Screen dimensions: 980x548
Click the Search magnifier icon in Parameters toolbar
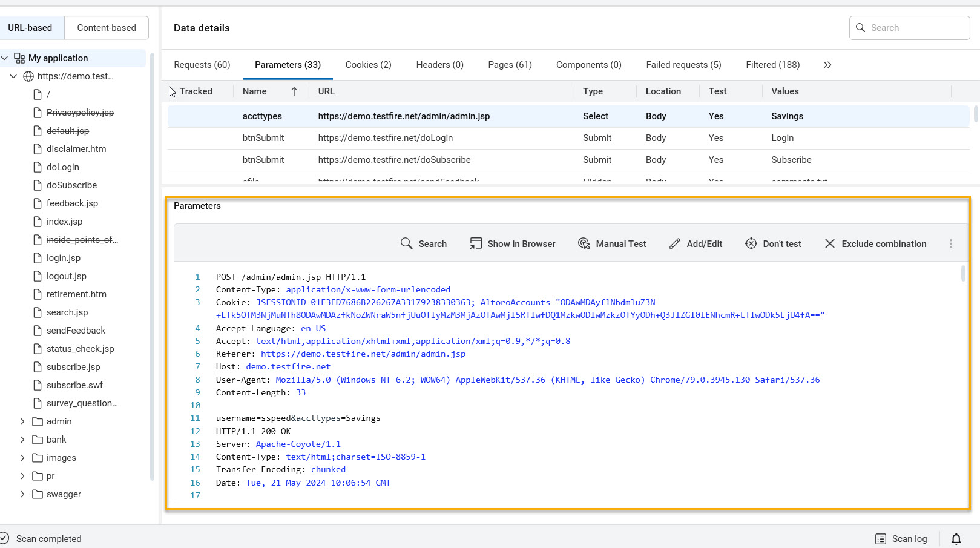coord(406,243)
